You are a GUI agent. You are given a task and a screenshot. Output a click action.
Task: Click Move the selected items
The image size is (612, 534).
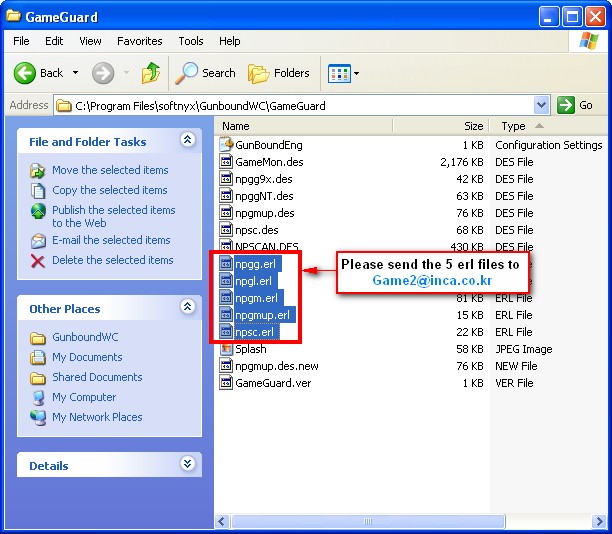point(110,170)
